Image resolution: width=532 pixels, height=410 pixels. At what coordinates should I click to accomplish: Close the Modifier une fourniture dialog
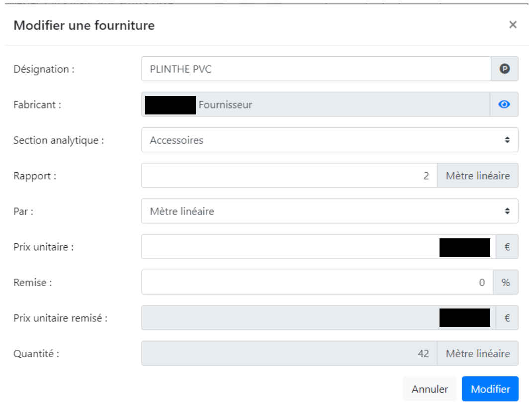click(513, 25)
